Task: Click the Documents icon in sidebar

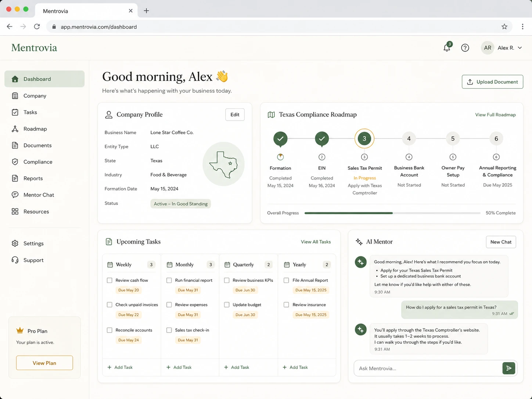Action: pos(15,145)
